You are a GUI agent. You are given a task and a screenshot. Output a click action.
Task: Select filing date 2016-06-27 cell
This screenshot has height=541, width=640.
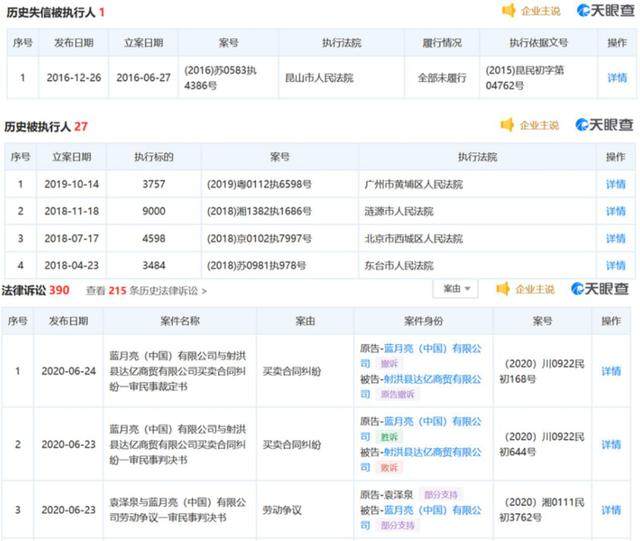pos(143,78)
